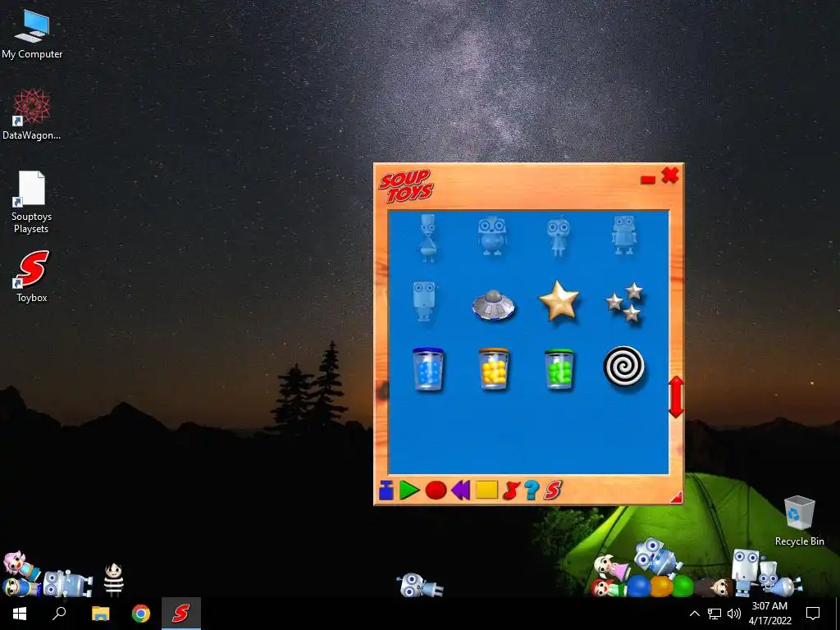Select the flying saucer UFO toy
Viewport: 840px width, 630px height.
pyautogui.click(x=493, y=305)
